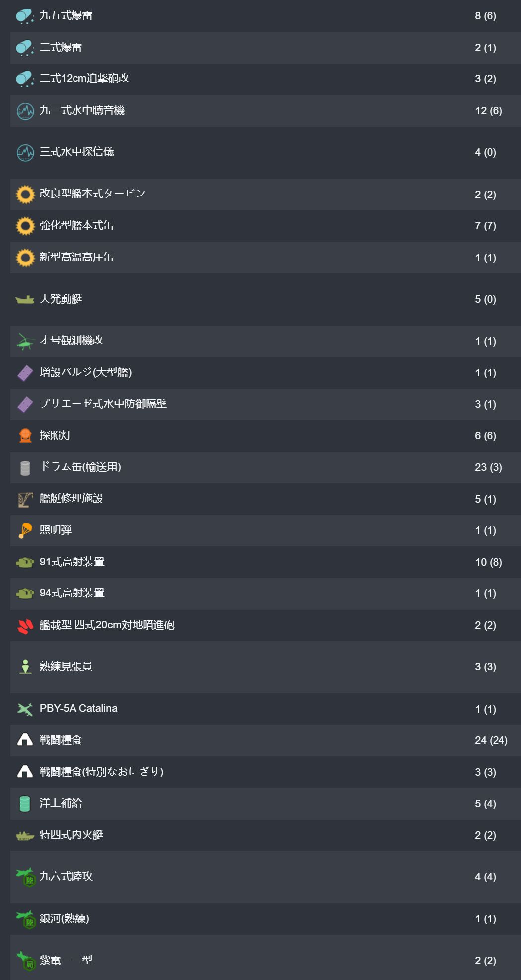Click the green barrel icon beside 洋上補給

point(25,804)
